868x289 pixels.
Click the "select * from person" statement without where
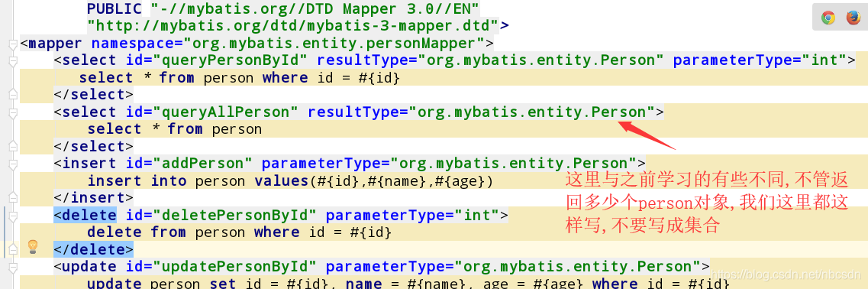tap(174, 129)
